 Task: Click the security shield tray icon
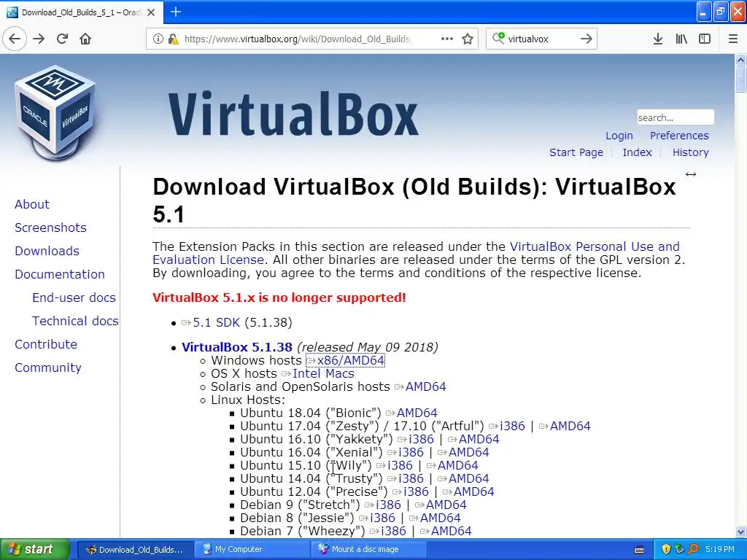(666, 549)
